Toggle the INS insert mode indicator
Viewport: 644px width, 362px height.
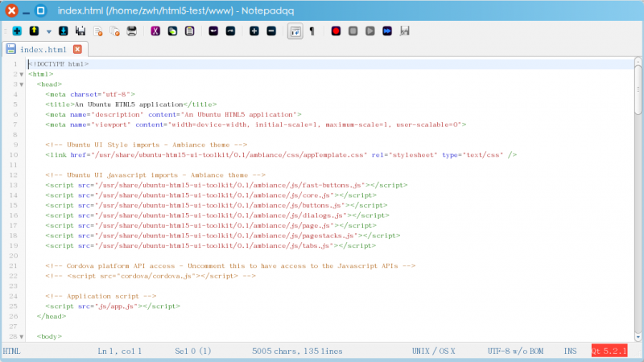coord(571,351)
